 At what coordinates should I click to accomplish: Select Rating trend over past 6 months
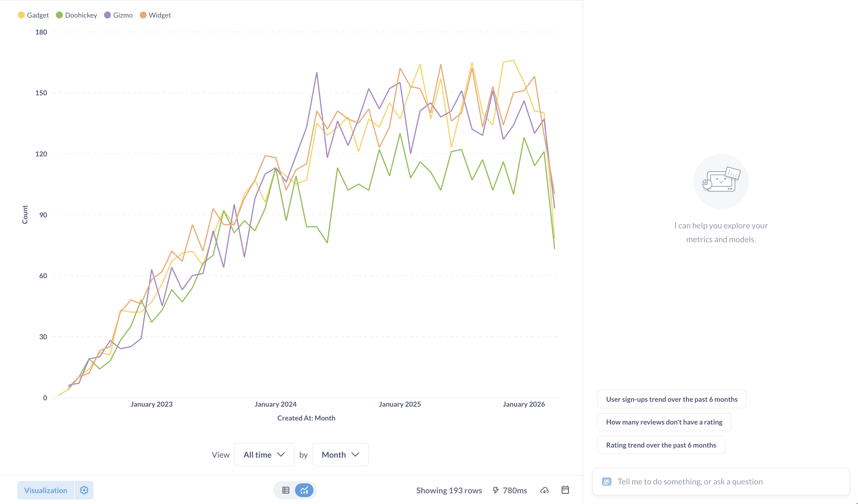pyautogui.click(x=661, y=445)
